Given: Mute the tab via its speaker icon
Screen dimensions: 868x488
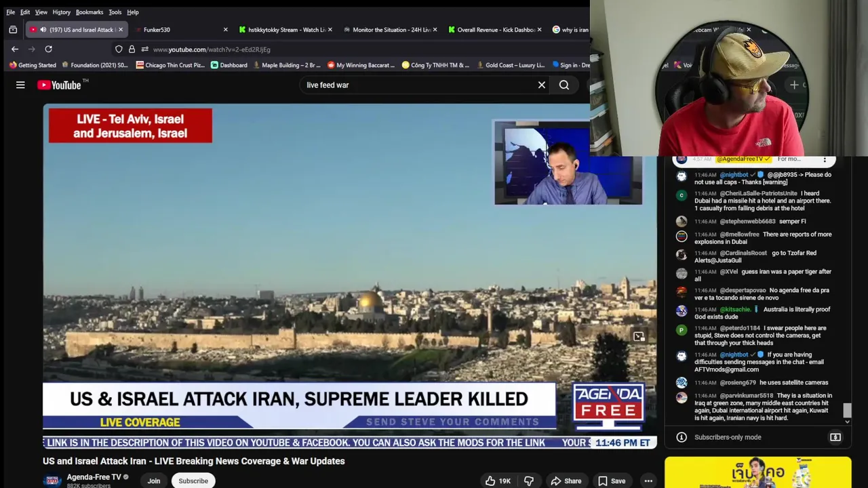Looking at the screenshot, I should pyautogui.click(x=43, y=30).
